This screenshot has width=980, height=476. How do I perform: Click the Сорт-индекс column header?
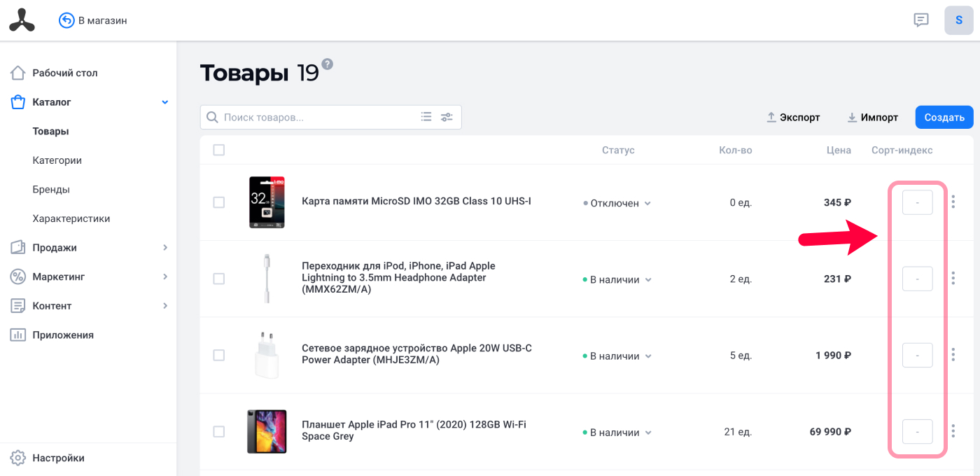pyautogui.click(x=902, y=150)
